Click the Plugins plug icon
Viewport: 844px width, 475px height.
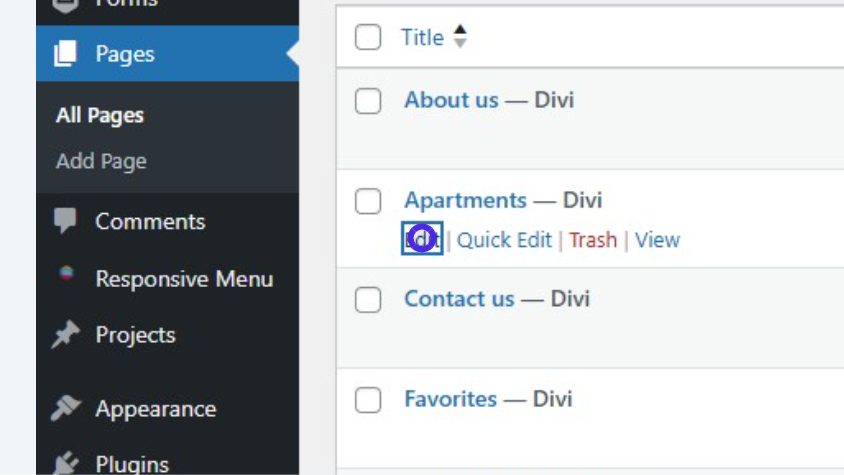coord(66,462)
